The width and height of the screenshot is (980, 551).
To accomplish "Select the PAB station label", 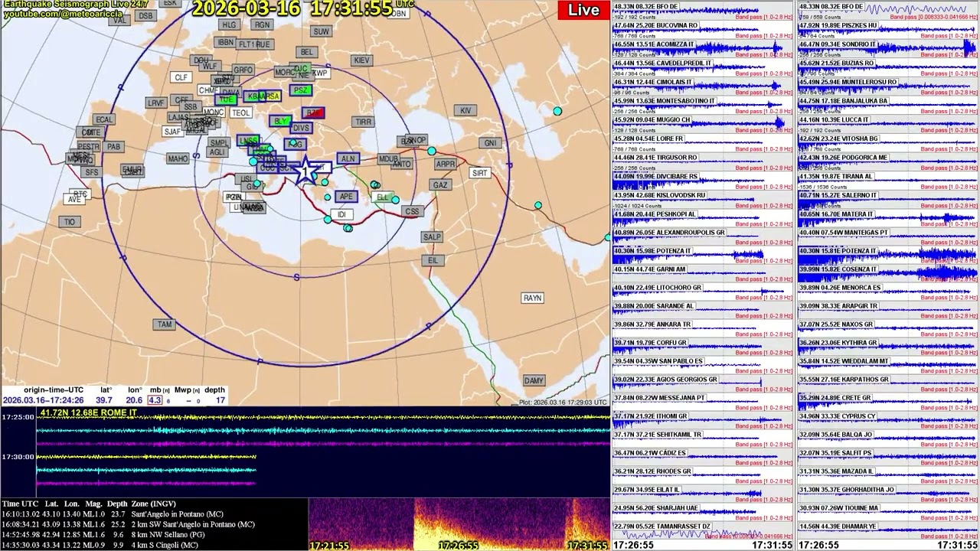I will click(x=114, y=147).
